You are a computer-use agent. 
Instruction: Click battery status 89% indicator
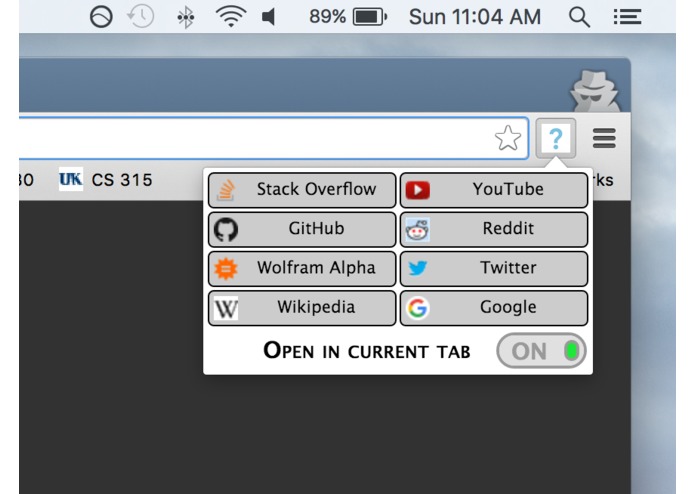click(348, 17)
